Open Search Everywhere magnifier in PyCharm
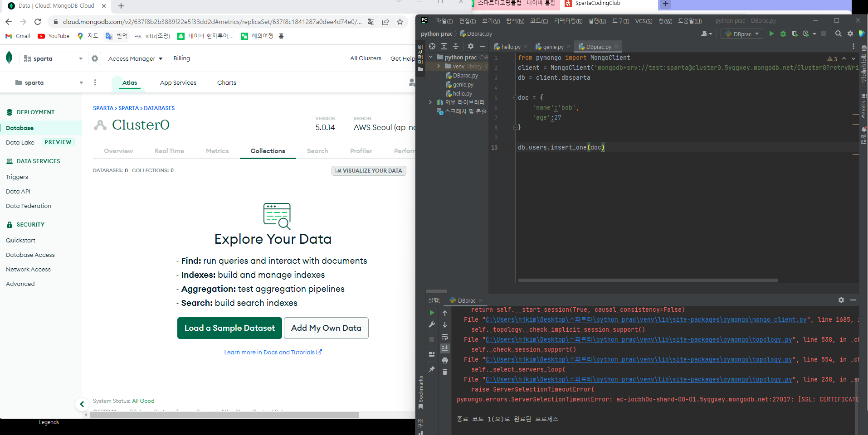Image resolution: width=868 pixels, height=435 pixels. 839,34
